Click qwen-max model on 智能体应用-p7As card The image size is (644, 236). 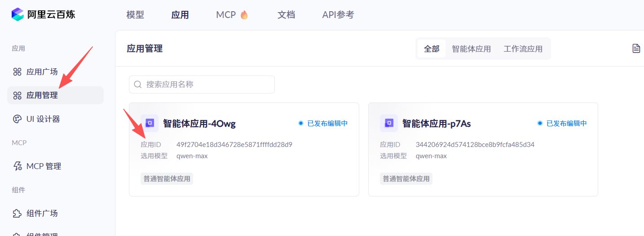[x=432, y=156]
